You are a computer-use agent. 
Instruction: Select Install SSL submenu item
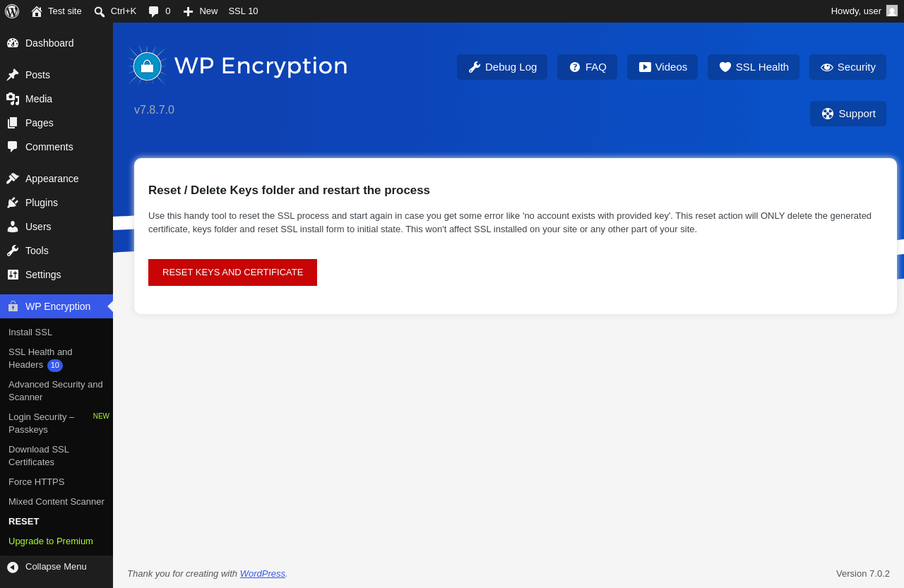(30, 332)
